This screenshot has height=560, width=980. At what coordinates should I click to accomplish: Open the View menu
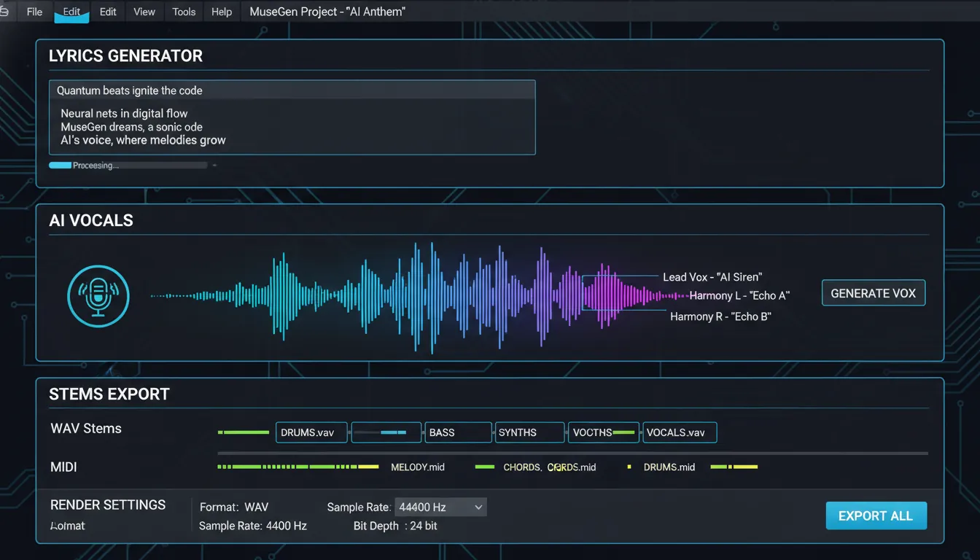coord(144,11)
